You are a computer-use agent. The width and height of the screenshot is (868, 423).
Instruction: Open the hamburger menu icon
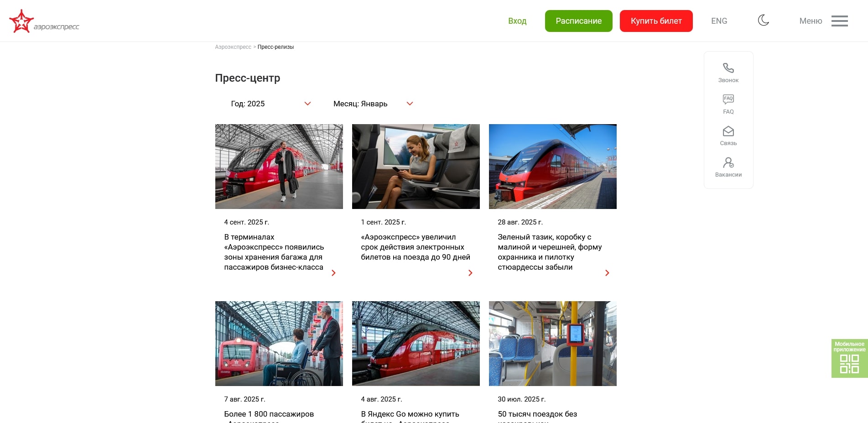[839, 21]
